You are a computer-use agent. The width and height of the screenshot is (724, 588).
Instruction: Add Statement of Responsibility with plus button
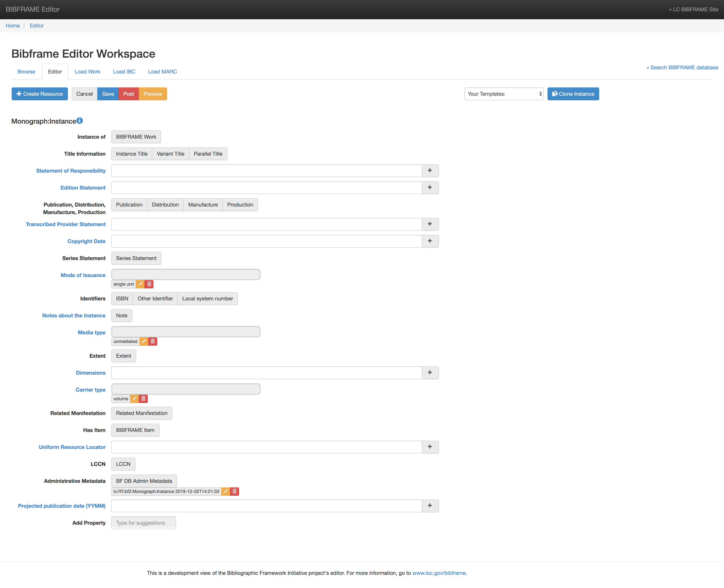point(430,171)
